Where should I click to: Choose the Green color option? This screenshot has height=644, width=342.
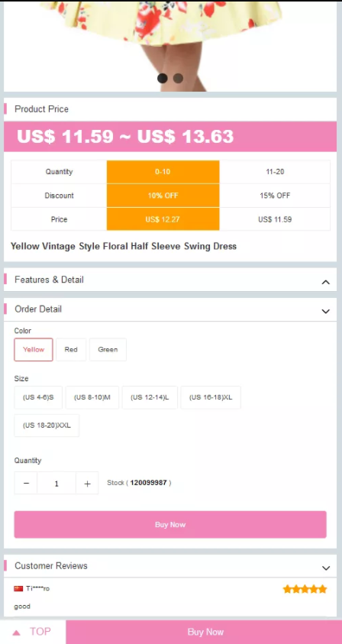[108, 350]
